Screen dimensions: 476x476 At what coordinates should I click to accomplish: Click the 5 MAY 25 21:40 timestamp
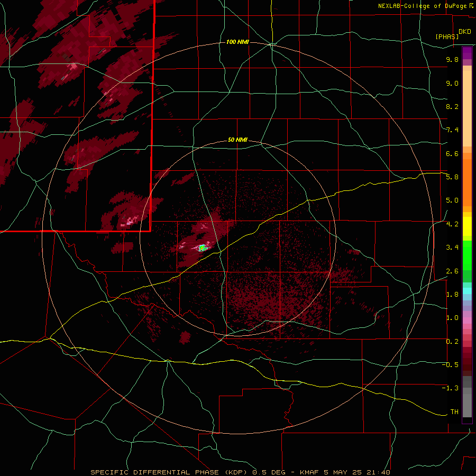(358, 472)
